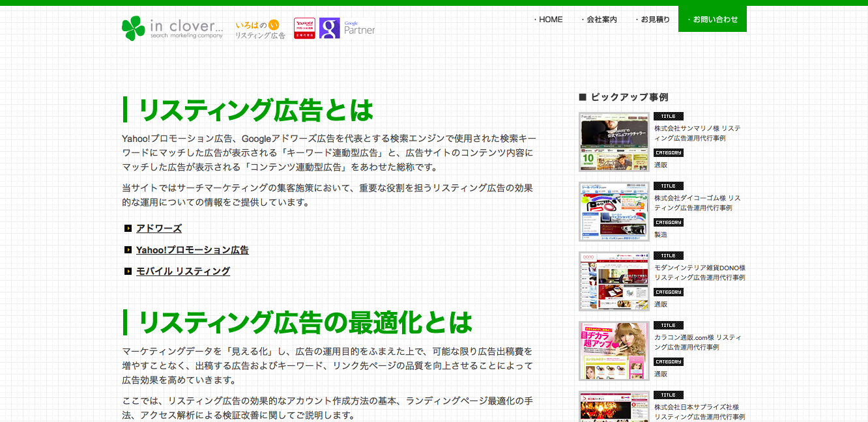Image resolution: width=868 pixels, height=422 pixels.
Task: Open モダンインテリア雑貨DONO様 case link
Action: click(x=700, y=273)
